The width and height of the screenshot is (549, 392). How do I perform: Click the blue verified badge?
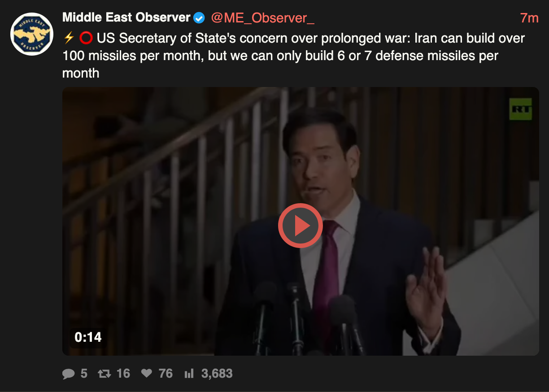[199, 18]
